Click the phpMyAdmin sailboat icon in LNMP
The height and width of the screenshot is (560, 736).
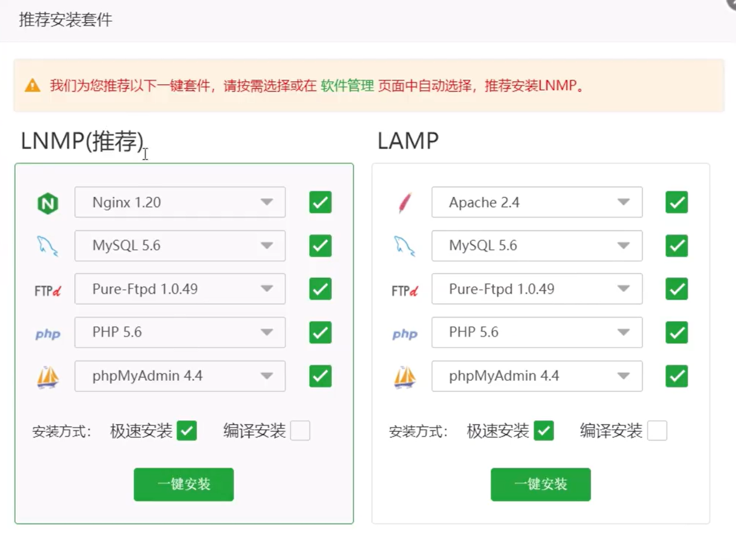pyautogui.click(x=48, y=377)
